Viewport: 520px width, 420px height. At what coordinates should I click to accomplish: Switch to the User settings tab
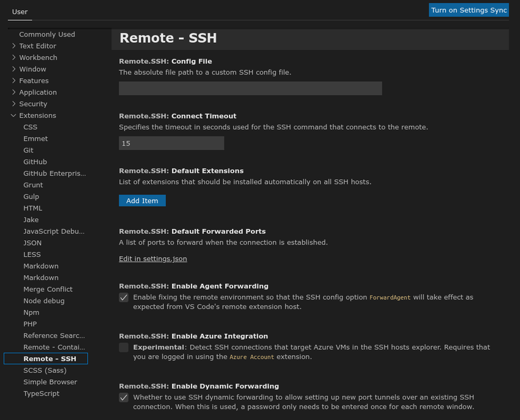(20, 11)
